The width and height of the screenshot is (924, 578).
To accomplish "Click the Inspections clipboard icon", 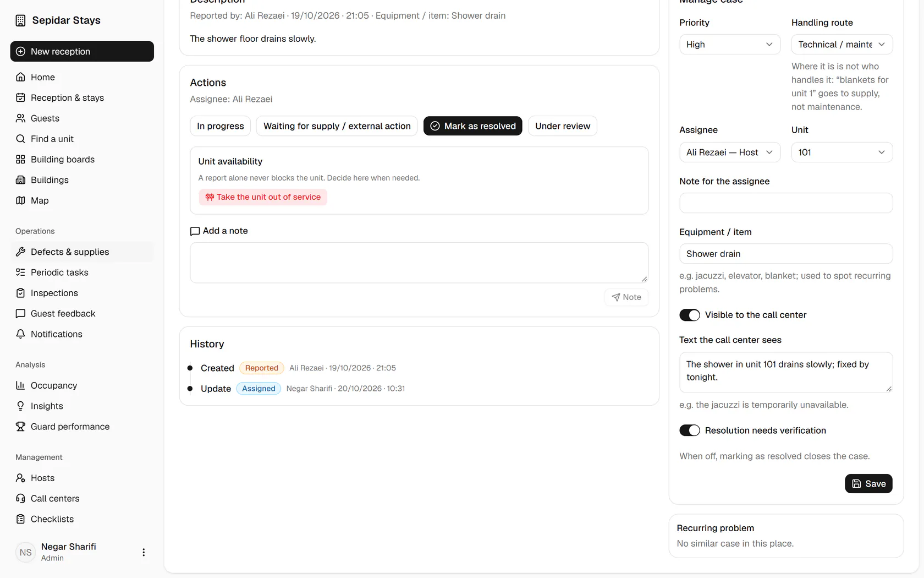I will 20,293.
